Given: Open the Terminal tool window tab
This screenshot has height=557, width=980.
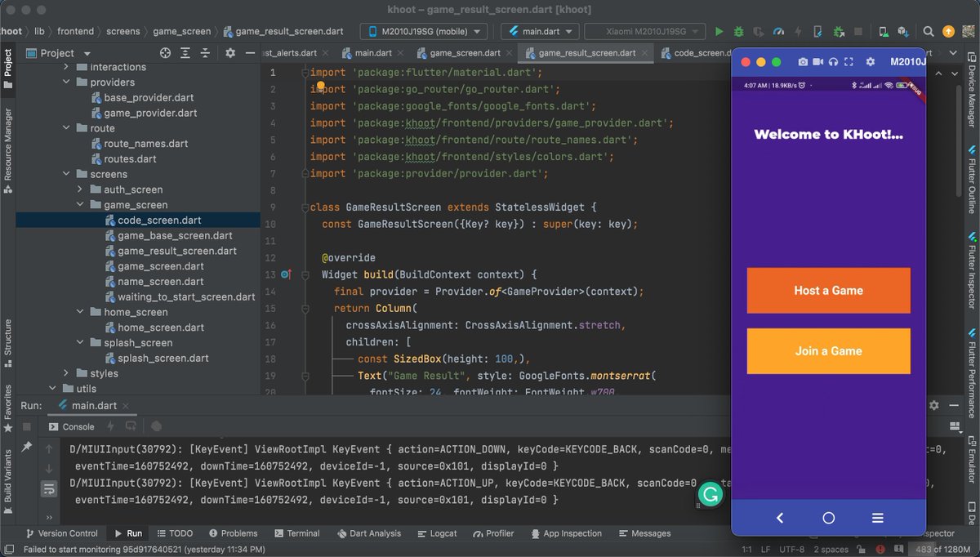Looking at the screenshot, I should (x=296, y=533).
